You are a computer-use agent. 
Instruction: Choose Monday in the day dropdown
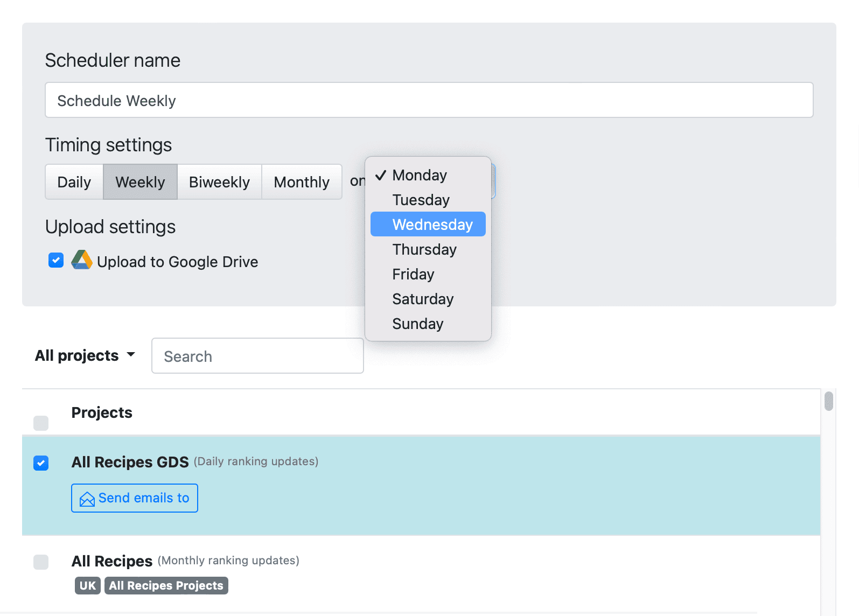(428, 175)
